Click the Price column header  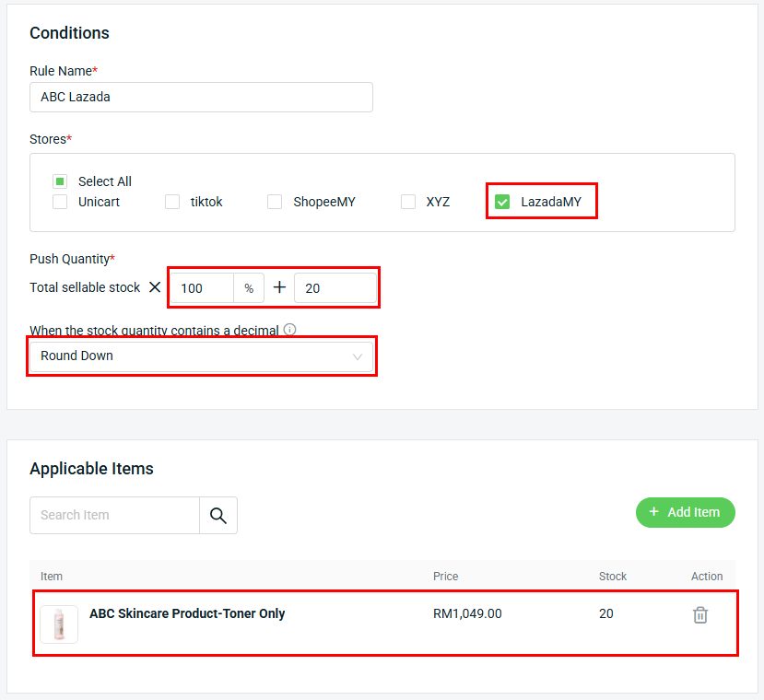tap(445, 577)
